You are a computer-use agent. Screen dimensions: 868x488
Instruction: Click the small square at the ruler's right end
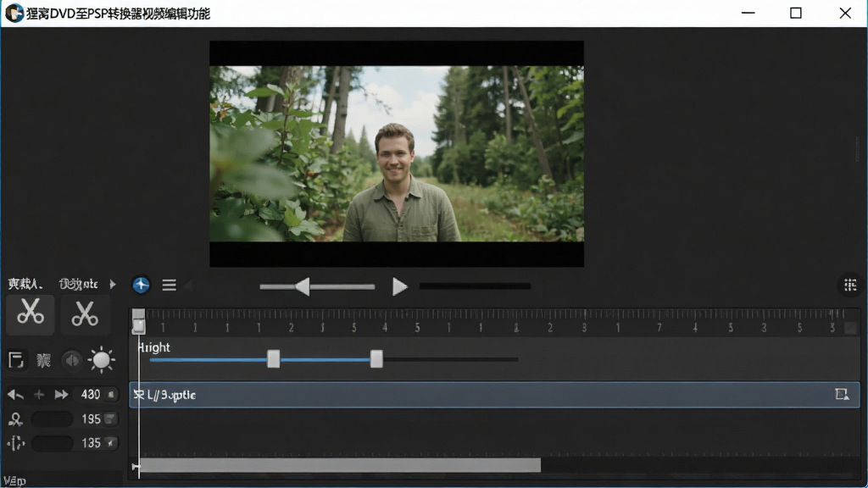[850, 328]
